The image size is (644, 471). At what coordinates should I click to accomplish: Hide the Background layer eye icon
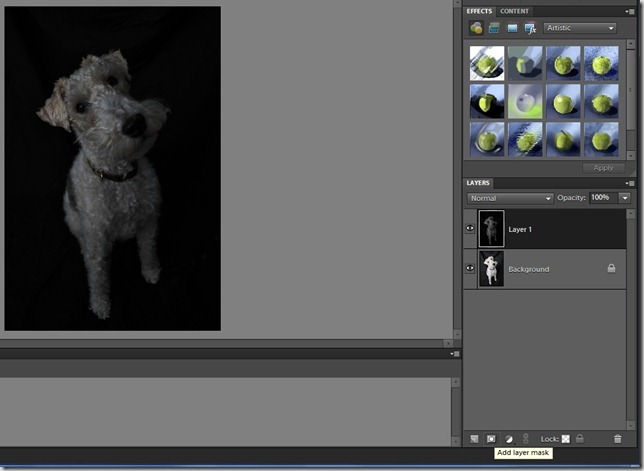click(x=470, y=268)
